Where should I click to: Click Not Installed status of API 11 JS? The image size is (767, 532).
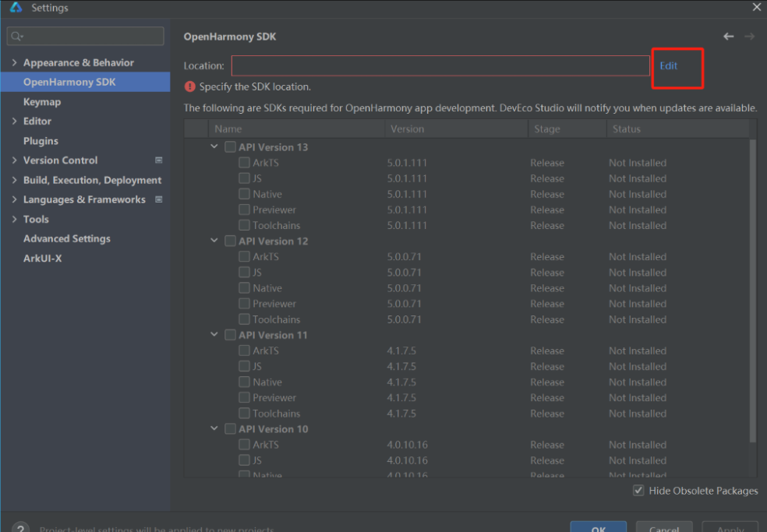pos(638,366)
